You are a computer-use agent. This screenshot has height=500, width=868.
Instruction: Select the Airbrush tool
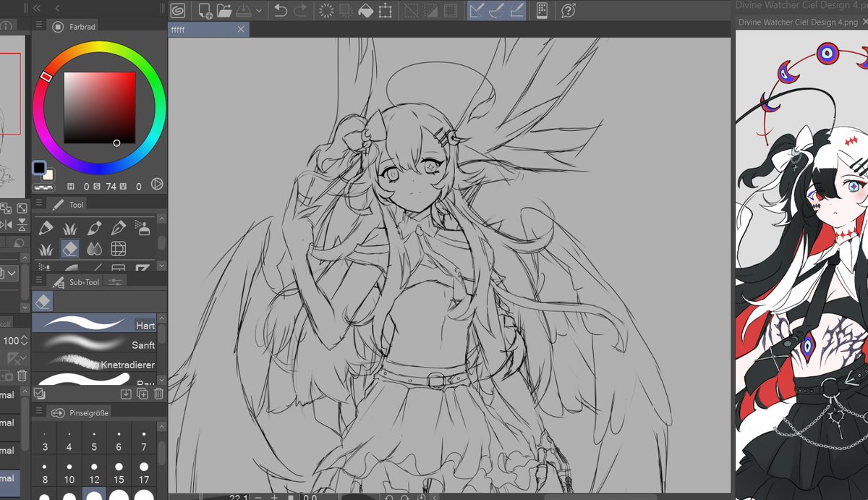point(142,226)
